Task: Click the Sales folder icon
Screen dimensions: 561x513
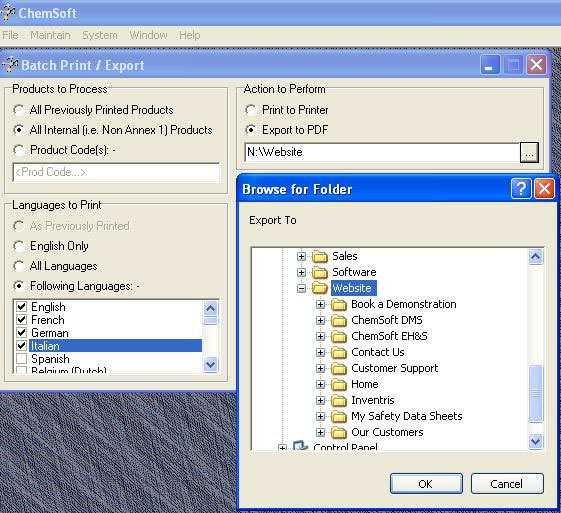Action: coord(319,256)
